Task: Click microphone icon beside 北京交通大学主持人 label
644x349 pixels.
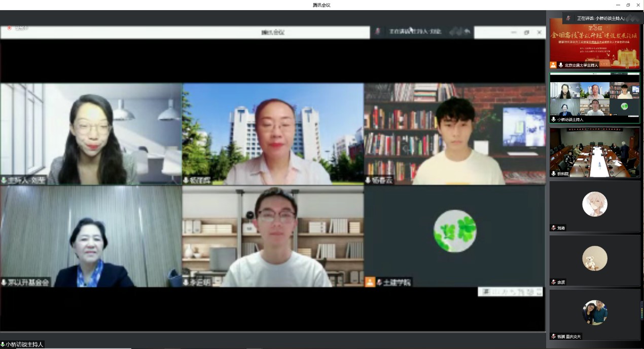Action: pos(561,65)
